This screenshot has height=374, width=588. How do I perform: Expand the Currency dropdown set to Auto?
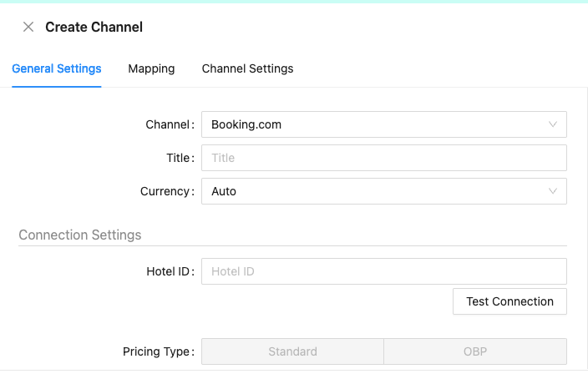click(376, 191)
